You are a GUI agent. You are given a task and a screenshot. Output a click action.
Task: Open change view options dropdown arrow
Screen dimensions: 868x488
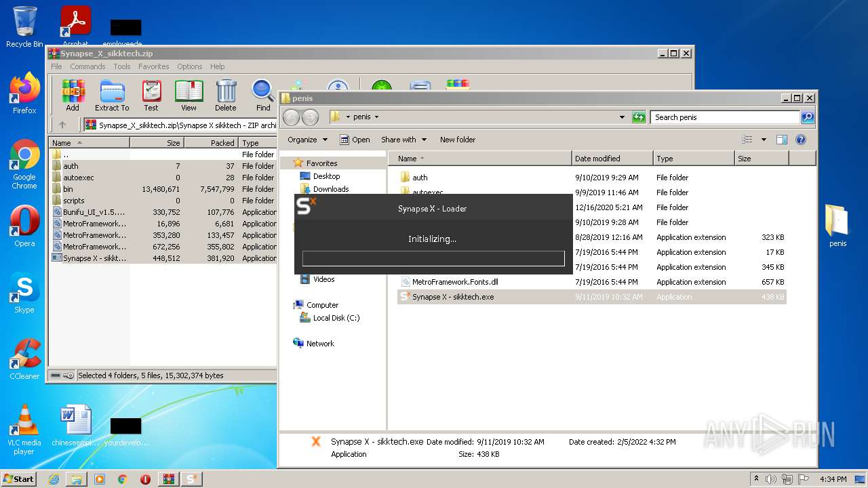coord(764,140)
